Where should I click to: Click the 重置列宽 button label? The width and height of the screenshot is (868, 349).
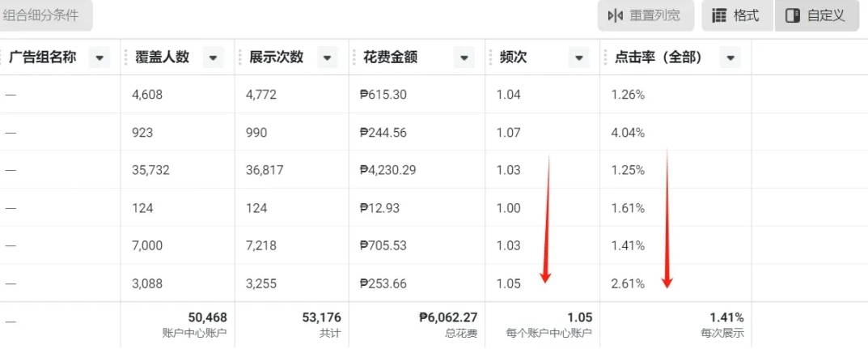tap(654, 15)
